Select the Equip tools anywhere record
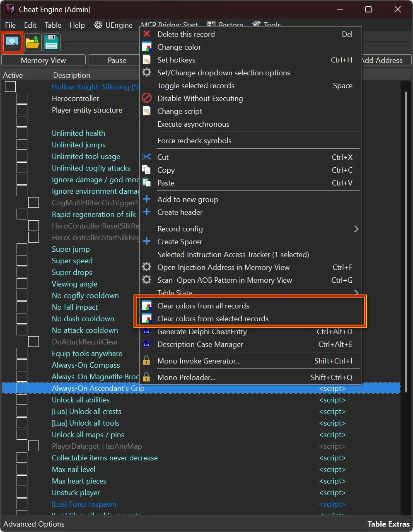413x532 pixels. (87, 353)
